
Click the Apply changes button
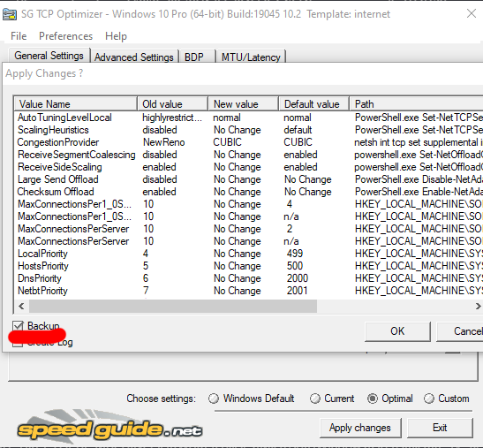pos(360,428)
